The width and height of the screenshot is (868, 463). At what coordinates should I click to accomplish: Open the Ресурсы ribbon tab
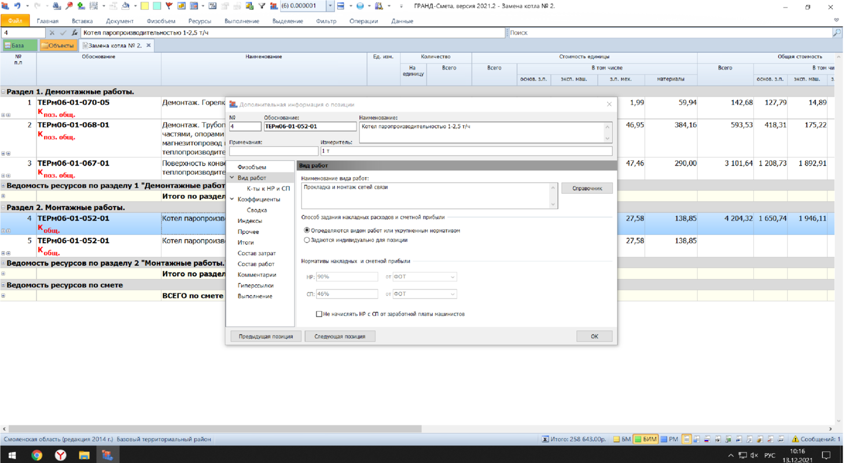(200, 21)
